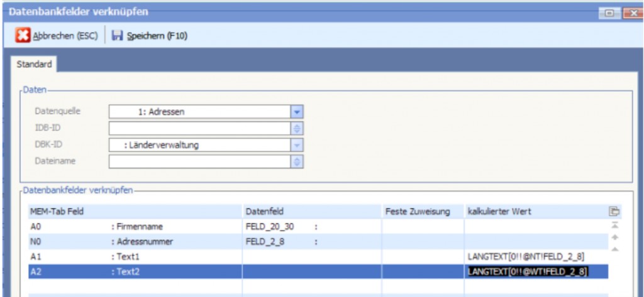
Task: Click the red Abbrechen (ESC) cancel icon
Action: click(23, 36)
